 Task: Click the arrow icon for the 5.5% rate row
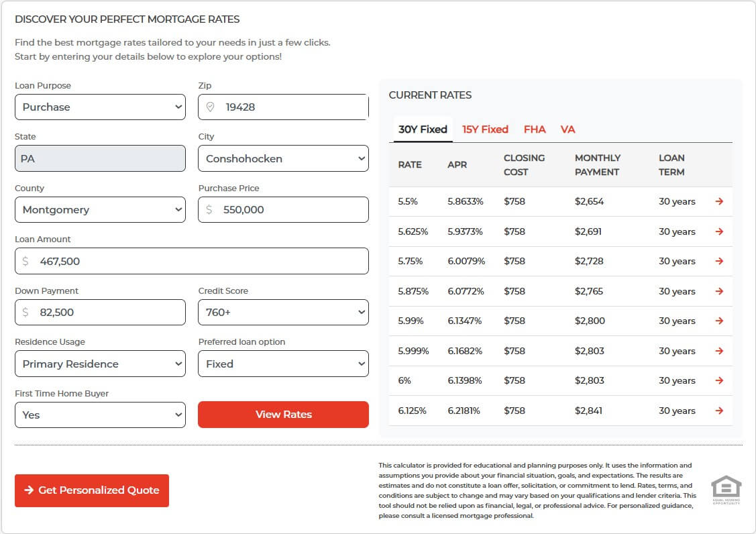[x=719, y=201]
